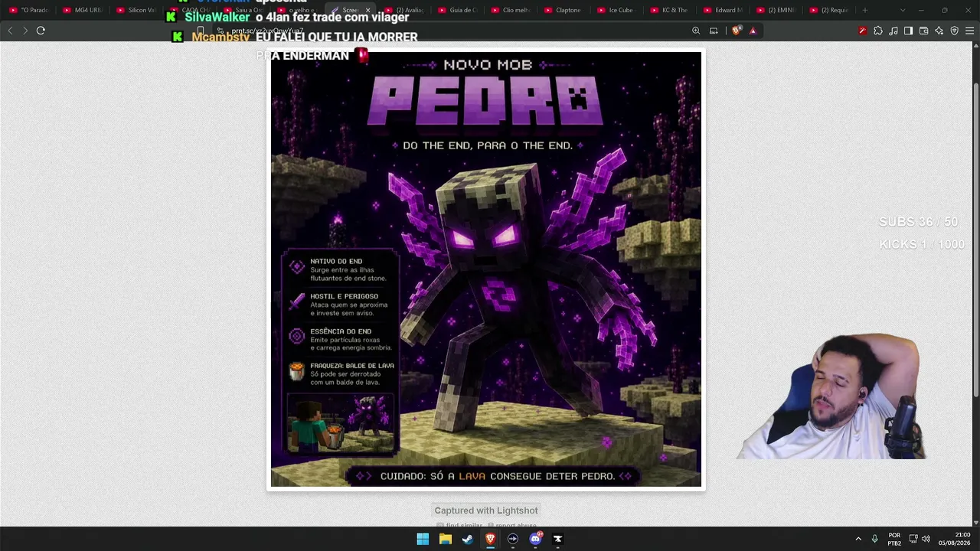
Task: Open the Brave VPN shield icon
Action: point(955,31)
